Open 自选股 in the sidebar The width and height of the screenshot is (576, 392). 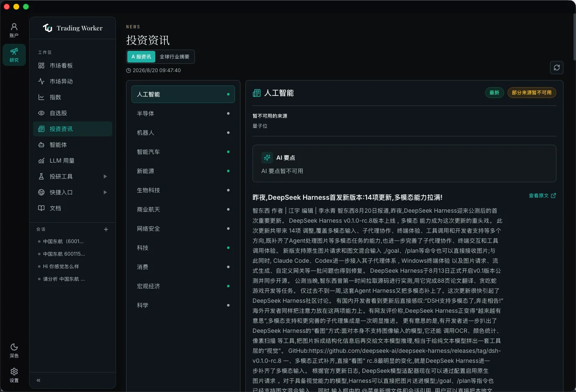coord(73,113)
